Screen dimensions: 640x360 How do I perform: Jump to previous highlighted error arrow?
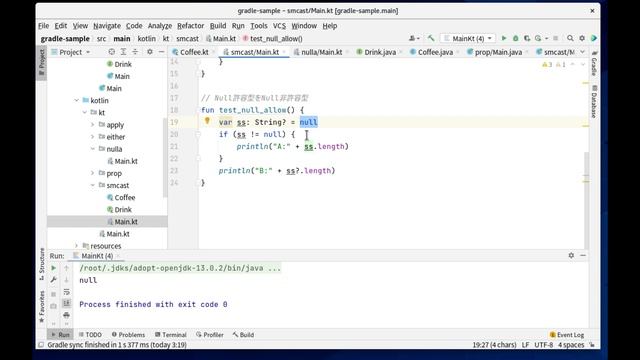point(573,64)
